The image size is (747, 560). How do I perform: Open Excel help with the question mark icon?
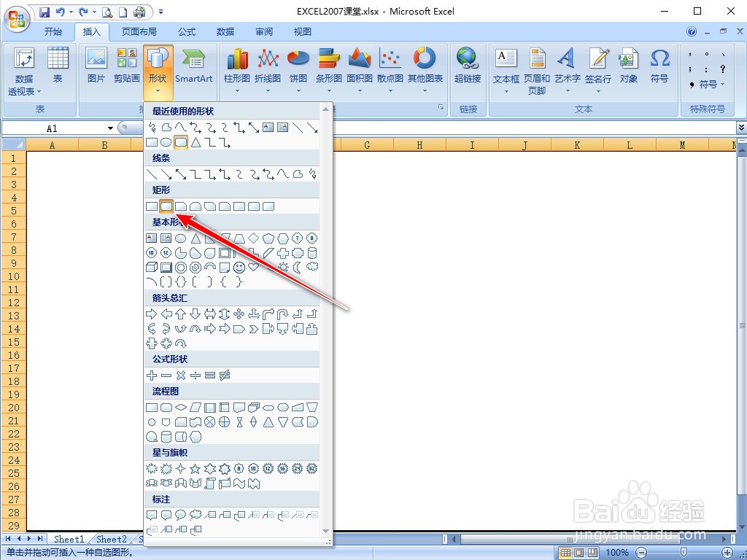click(692, 31)
